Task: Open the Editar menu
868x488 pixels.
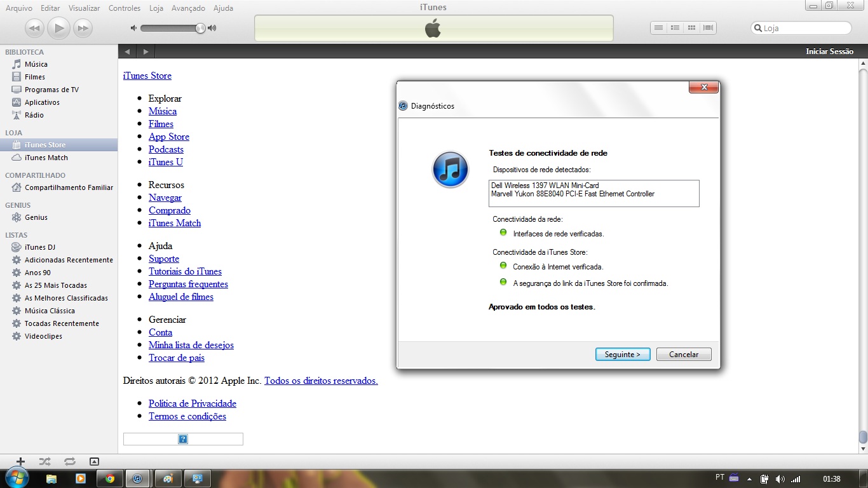Action: click(x=50, y=8)
